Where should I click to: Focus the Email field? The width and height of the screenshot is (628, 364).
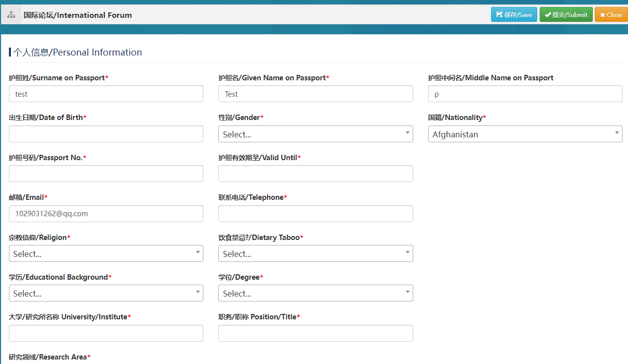pyautogui.click(x=106, y=214)
